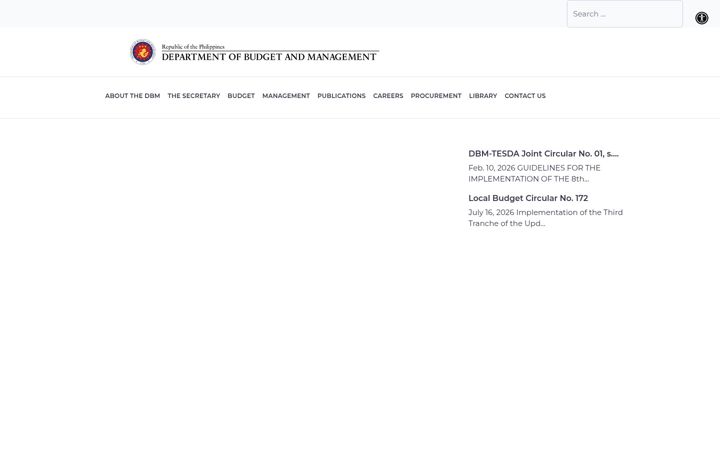Open Local Budget Circular No. 172 link

click(528, 198)
